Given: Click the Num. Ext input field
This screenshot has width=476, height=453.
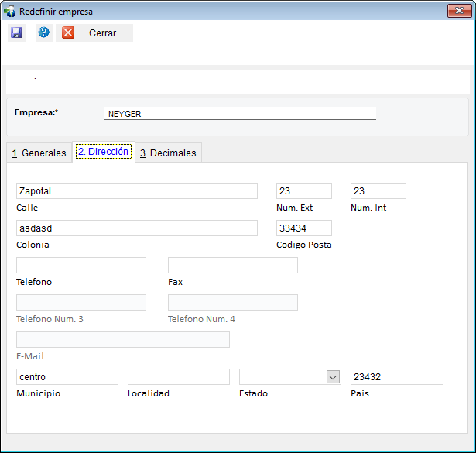Looking at the screenshot, I should tap(304, 191).
